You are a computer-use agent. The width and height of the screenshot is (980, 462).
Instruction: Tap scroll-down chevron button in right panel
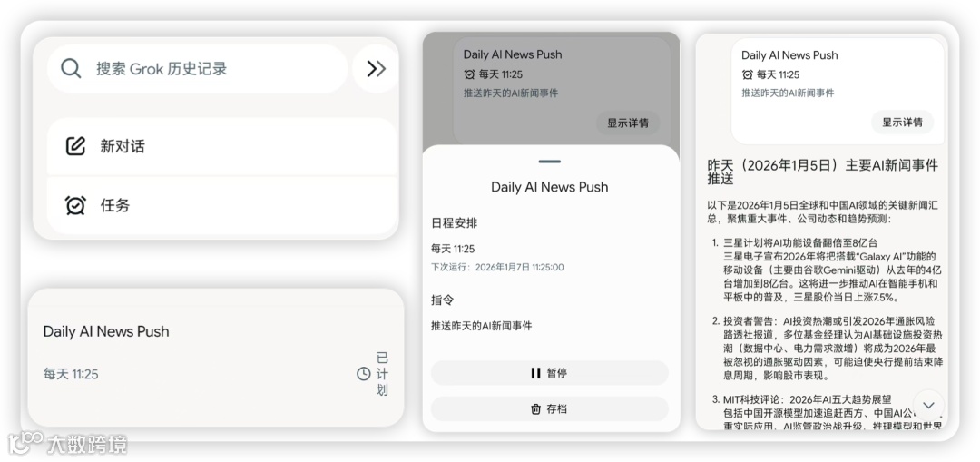(929, 405)
